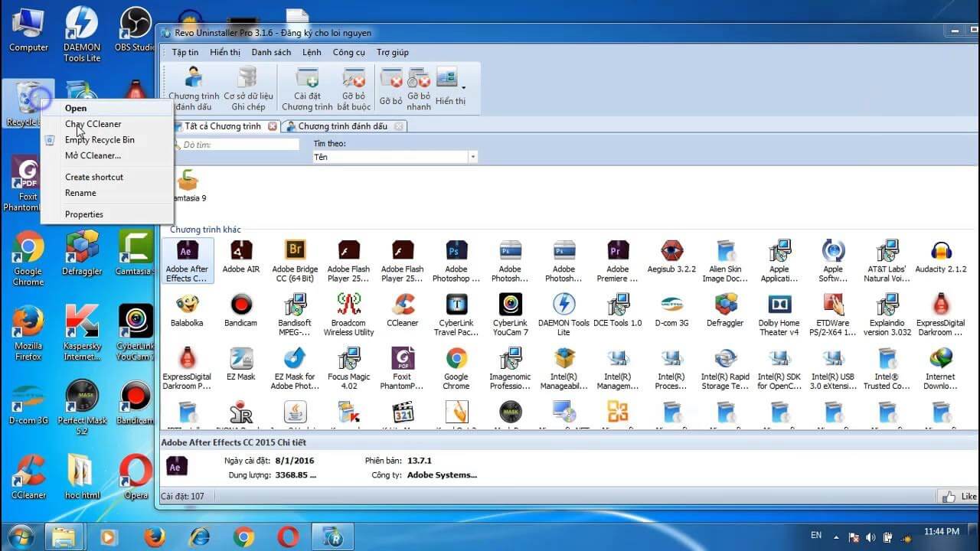Screen dimensions: 980x551
Task: Select Adobe AIR in the program list
Action: click(241, 256)
